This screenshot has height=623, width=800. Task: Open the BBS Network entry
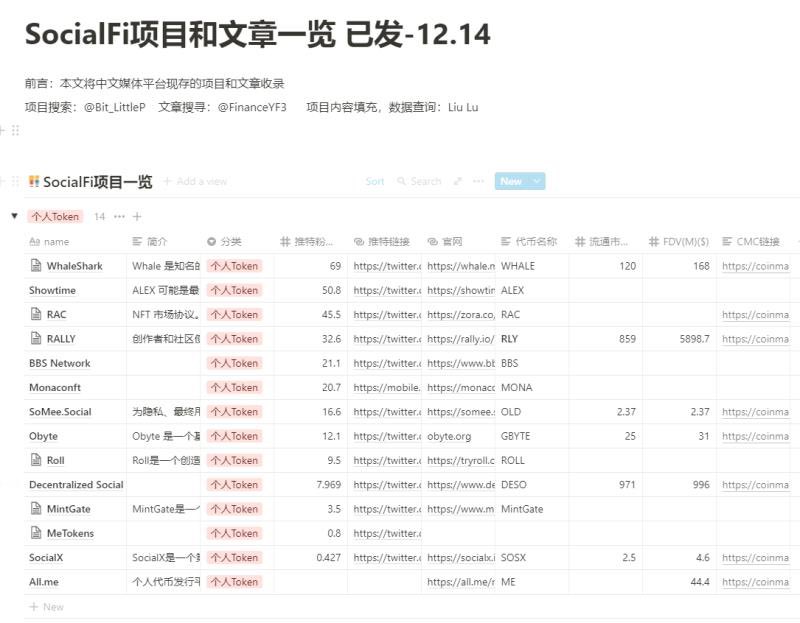coord(60,363)
